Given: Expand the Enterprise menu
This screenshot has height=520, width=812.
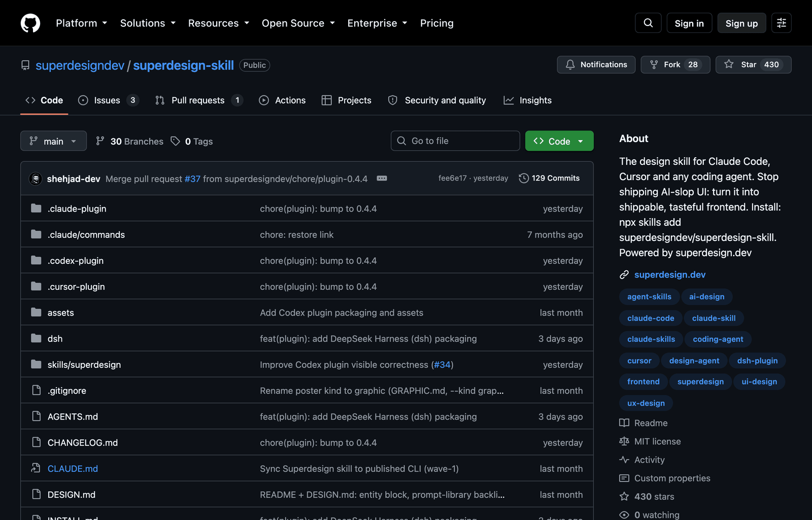Looking at the screenshot, I should point(377,23).
